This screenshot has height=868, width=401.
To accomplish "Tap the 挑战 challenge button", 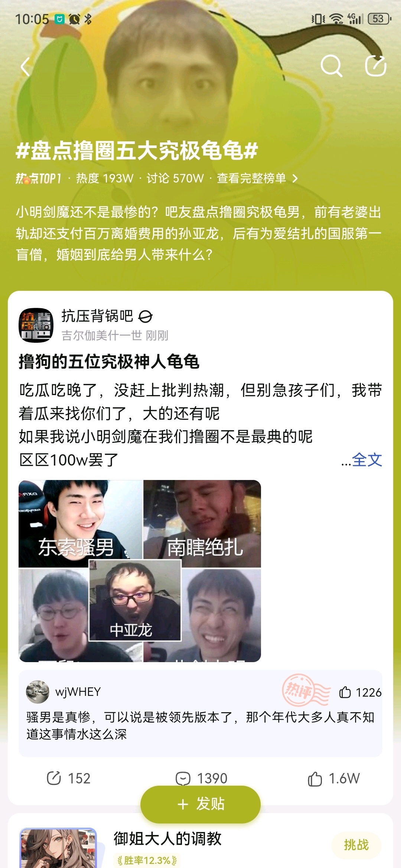I will (356, 845).
